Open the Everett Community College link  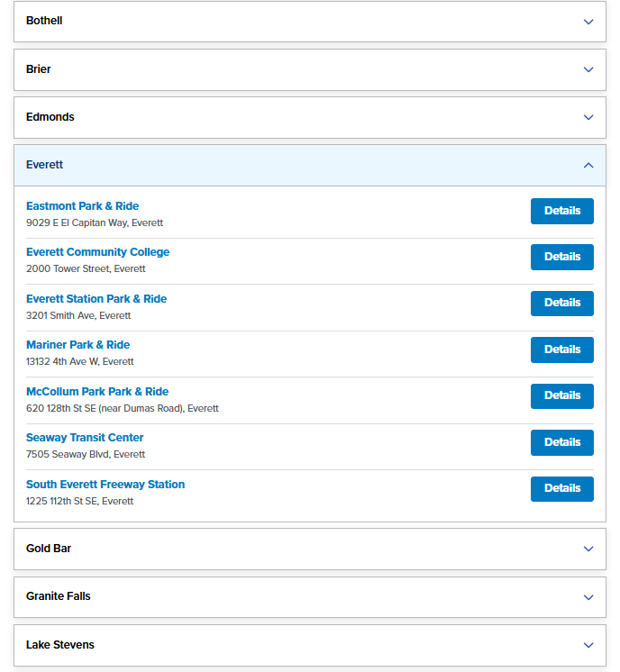(97, 252)
